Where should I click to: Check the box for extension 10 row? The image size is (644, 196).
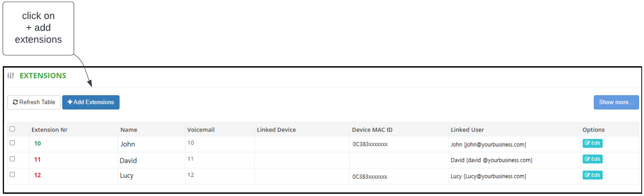12,143
